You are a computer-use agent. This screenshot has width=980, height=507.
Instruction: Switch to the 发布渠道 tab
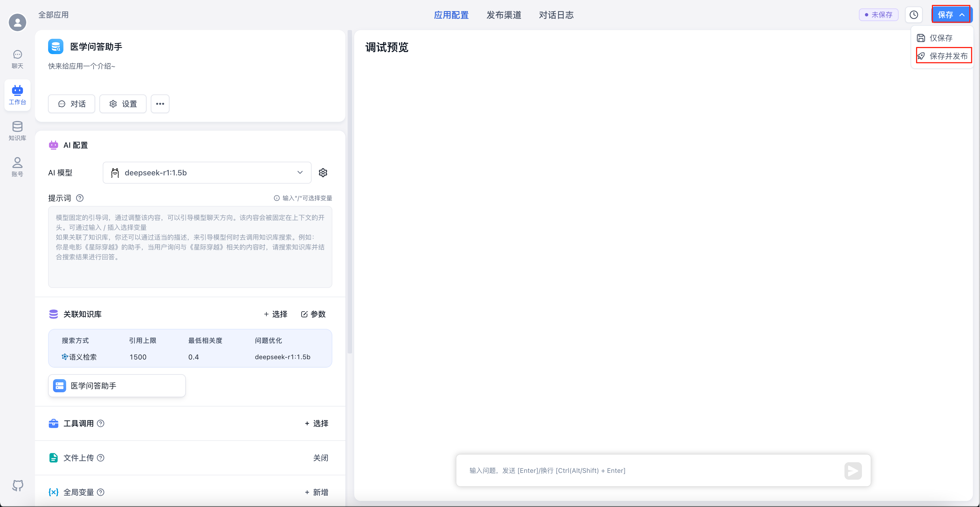(x=504, y=15)
